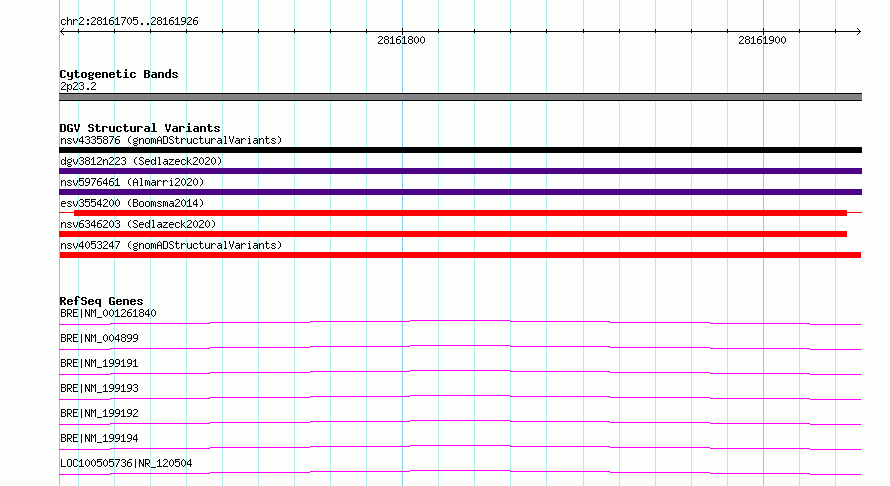The width and height of the screenshot is (890, 486).
Task: Click the gray 2p23.2 cytoband bar
Action: 460,97
